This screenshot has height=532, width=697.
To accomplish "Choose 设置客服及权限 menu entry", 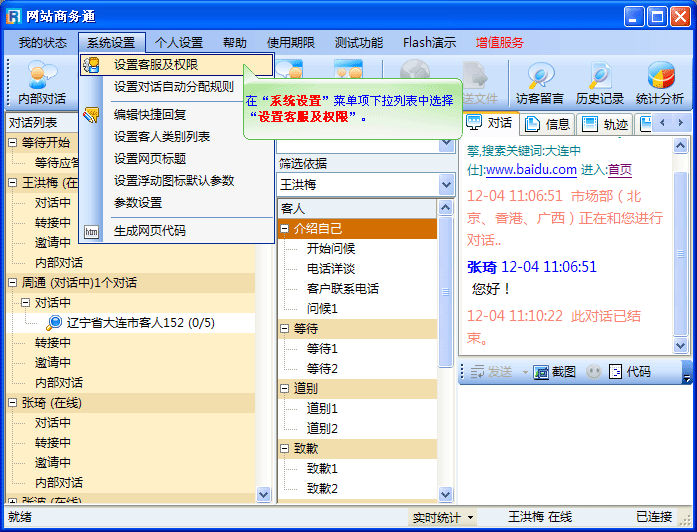I will 155,65.
